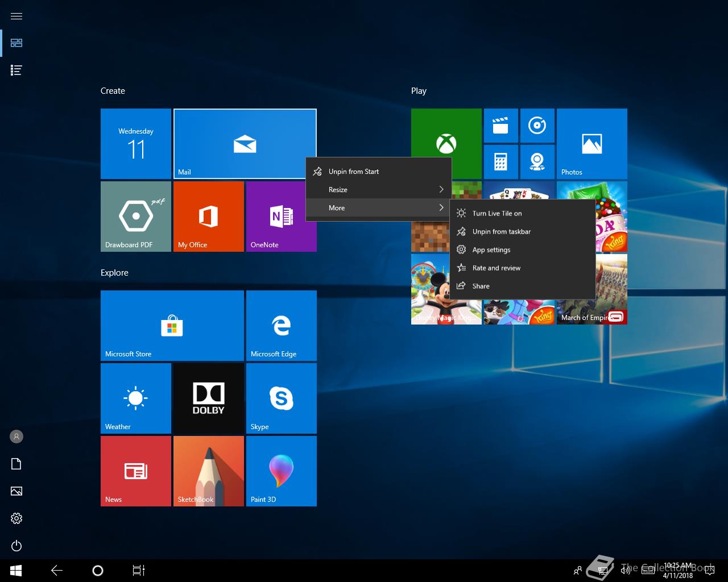Image resolution: width=728 pixels, height=582 pixels.
Task: Open the Maps small tile
Action: pyautogui.click(x=537, y=162)
